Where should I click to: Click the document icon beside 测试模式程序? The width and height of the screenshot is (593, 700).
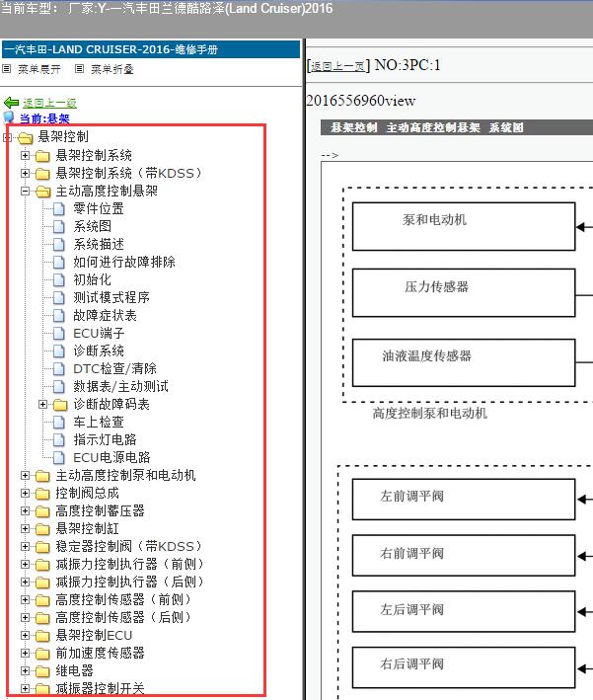pos(59,298)
